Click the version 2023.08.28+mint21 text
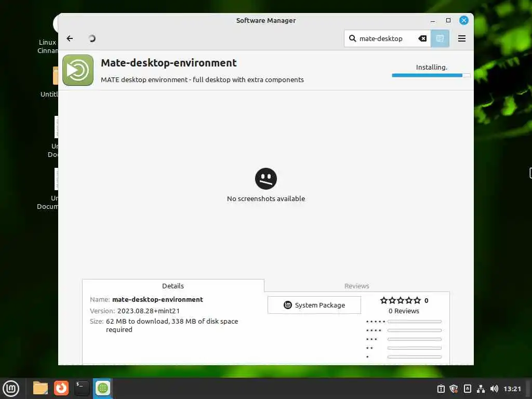Image resolution: width=532 pixels, height=399 pixels. (149, 311)
